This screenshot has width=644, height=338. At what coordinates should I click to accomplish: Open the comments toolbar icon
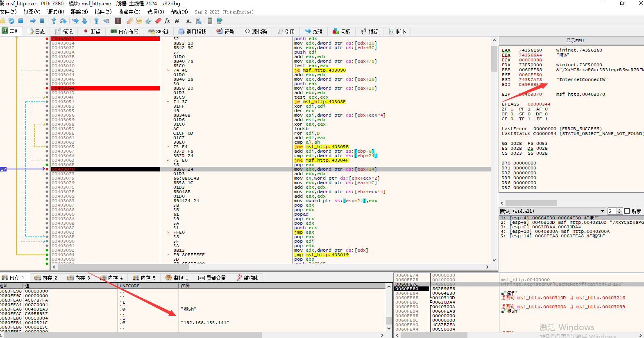pyautogui.click(x=139, y=21)
